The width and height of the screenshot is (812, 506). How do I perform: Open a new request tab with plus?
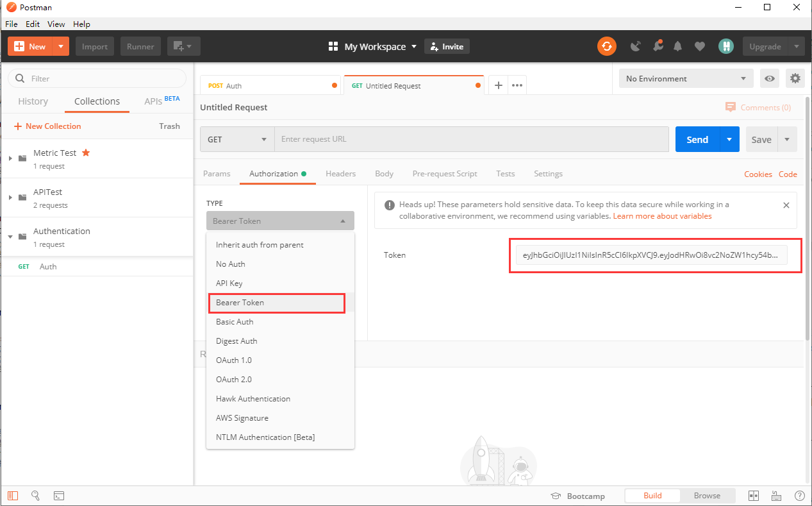498,85
